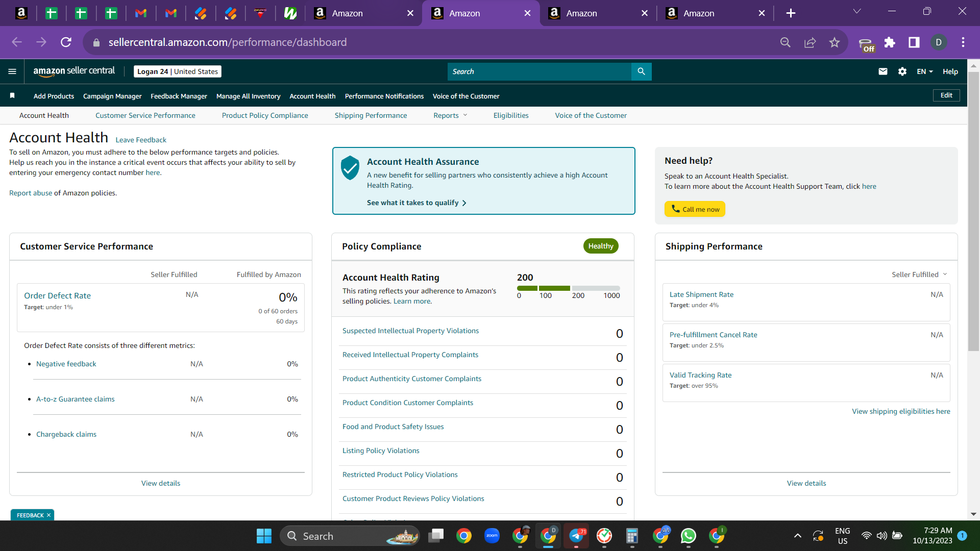Open Task View on the taskbar
The image size is (980, 551).
coord(436,536)
